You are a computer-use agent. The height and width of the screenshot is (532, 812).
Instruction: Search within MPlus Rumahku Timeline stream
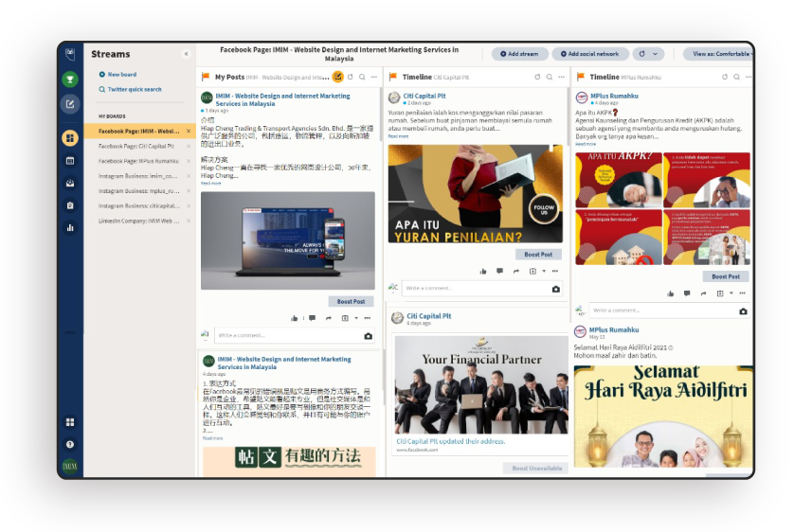pos(736,77)
